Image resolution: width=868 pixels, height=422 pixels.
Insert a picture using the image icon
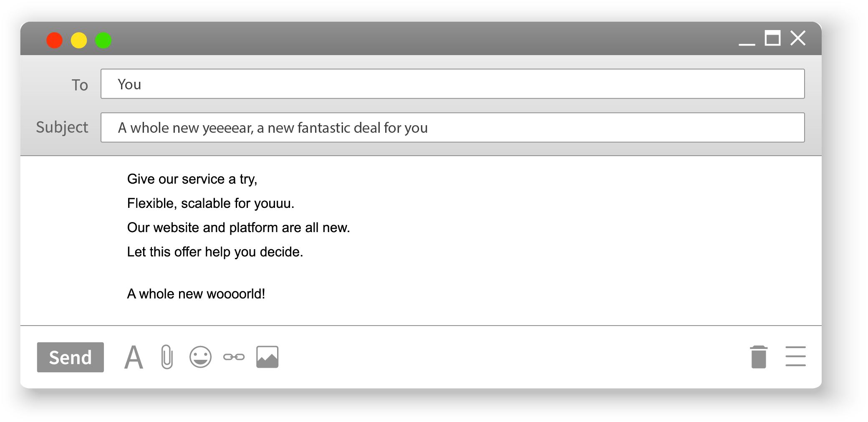pos(267,357)
